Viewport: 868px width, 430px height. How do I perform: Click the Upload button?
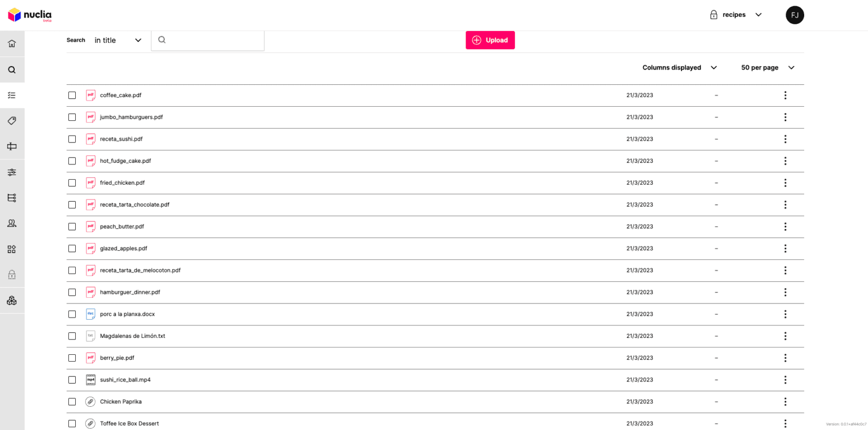click(490, 40)
